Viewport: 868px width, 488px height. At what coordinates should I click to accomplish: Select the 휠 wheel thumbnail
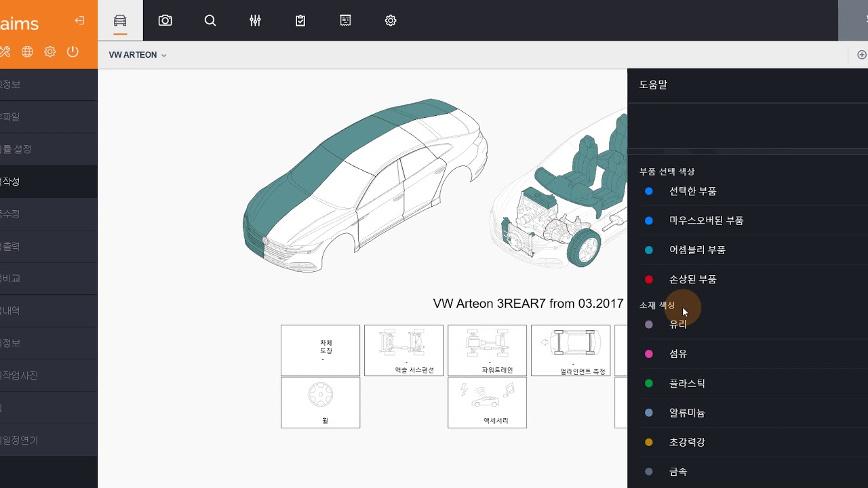[x=320, y=403]
